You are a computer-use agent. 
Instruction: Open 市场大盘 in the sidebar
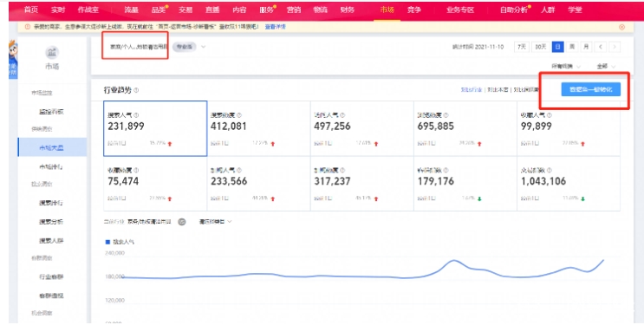point(51,148)
